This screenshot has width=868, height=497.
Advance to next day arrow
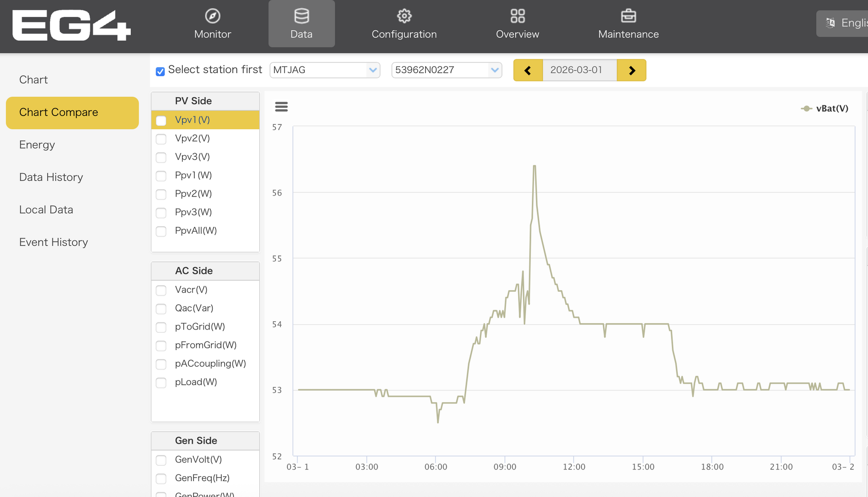[632, 70]
